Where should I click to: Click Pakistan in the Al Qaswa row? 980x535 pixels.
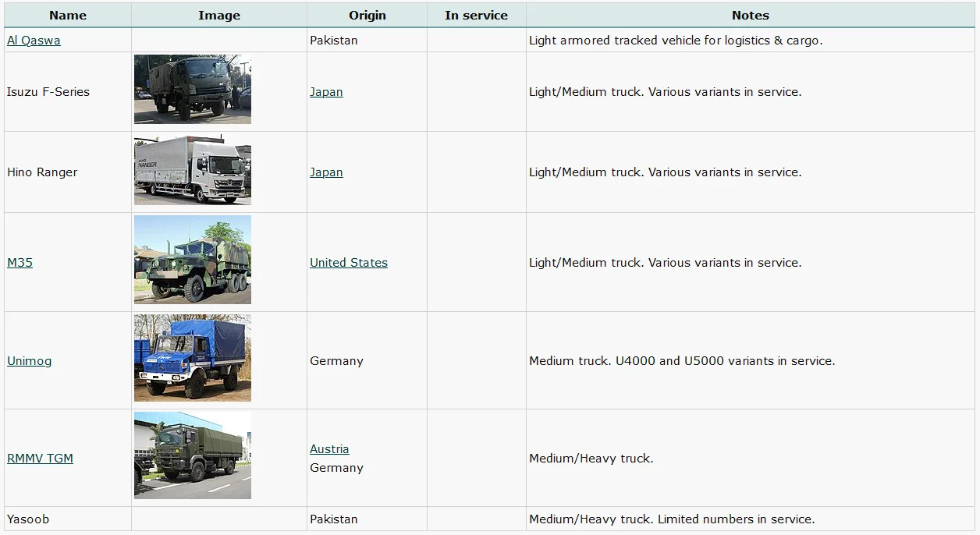coord(334,41)
